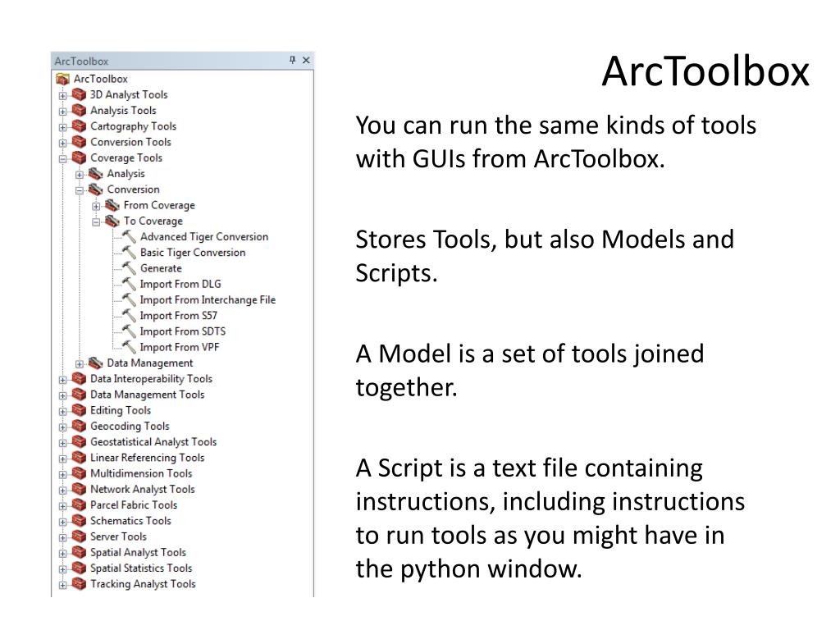Click the hammer icon for Import From DLG
The height and width of the screenshot is (630, 840).
coord(129,284)
